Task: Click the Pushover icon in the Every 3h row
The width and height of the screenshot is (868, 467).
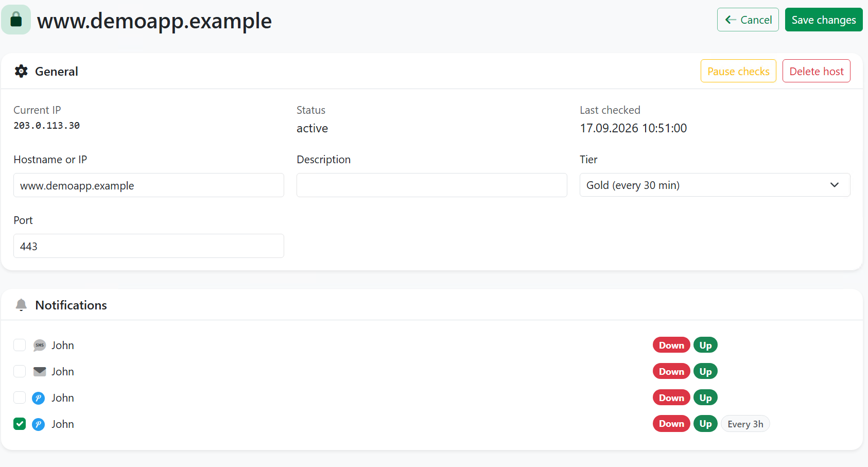Action: coord(39,424)
